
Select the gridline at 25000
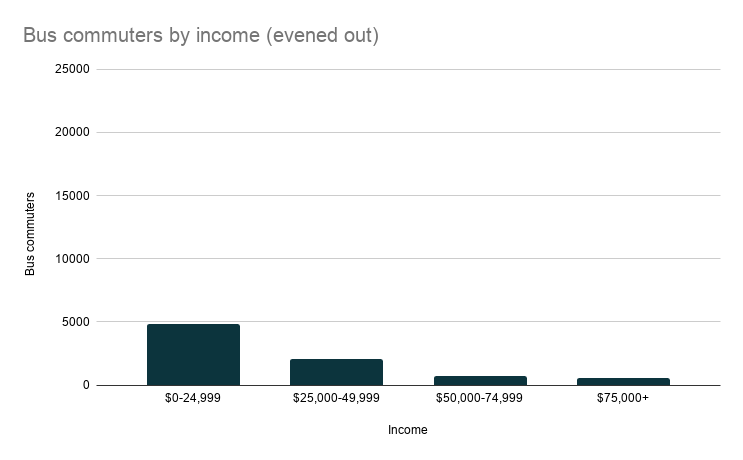[x=408, y=70]
